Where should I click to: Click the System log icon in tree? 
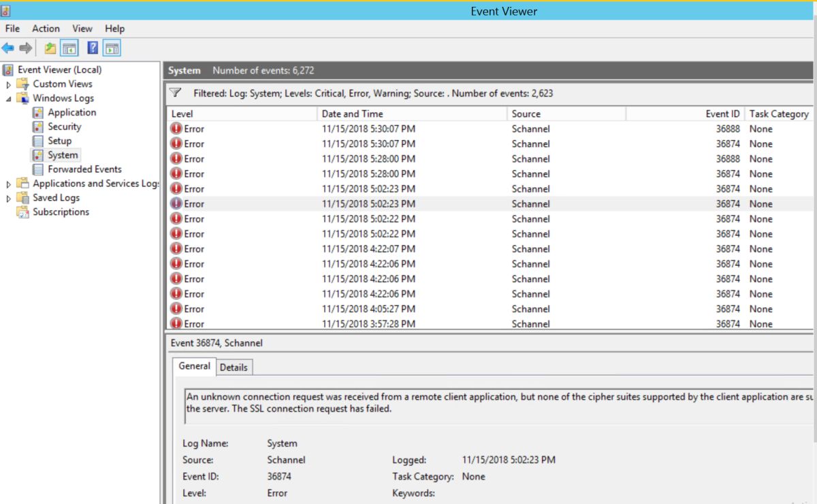38,155
